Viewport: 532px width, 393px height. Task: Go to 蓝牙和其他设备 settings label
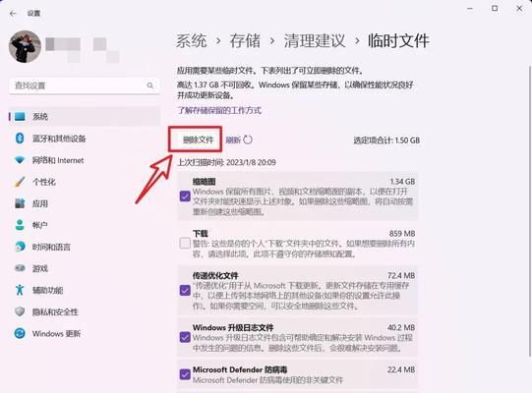pyautogui.click(x=59, y=139)
